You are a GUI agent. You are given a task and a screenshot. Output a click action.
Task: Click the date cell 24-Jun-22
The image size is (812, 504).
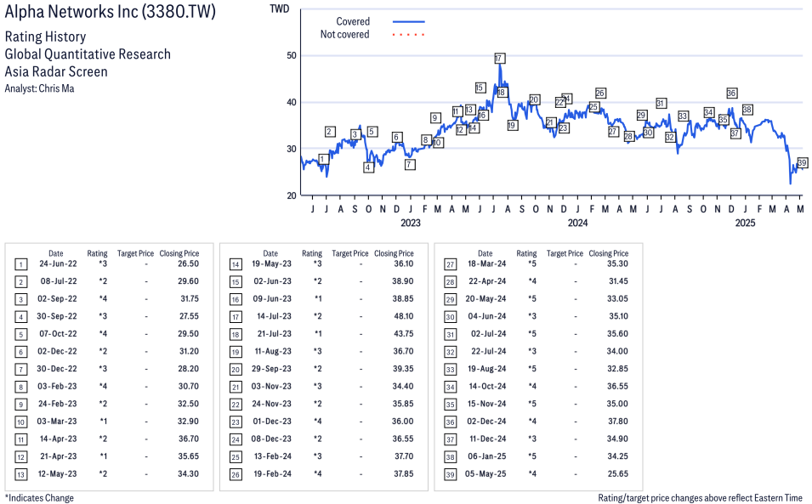click(58, 264)
